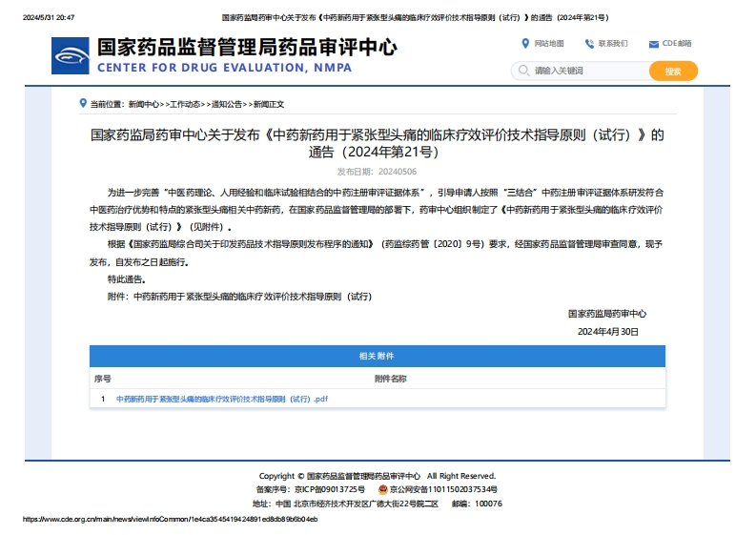This screenshot has width=756, height=535.
Task: Click the blue 相关附件 table header
Action: click(x=377, y=356)
